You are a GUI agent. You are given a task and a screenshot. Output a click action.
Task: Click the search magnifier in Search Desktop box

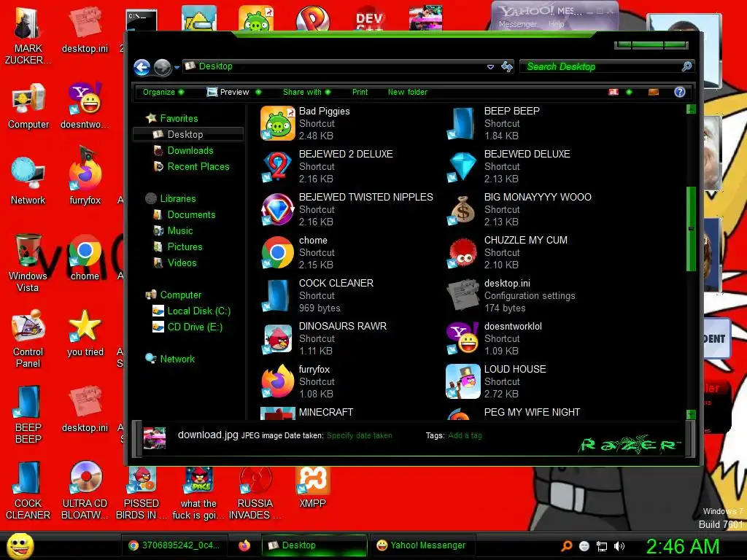(x=686, y=66)
